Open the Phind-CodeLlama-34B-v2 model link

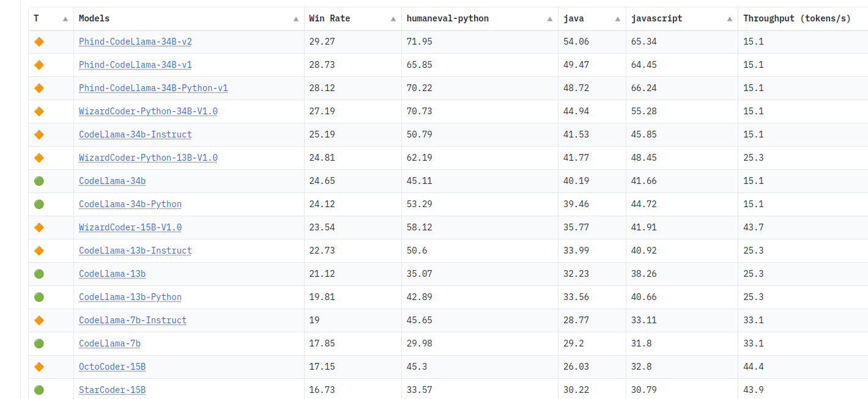click(135, 42)
